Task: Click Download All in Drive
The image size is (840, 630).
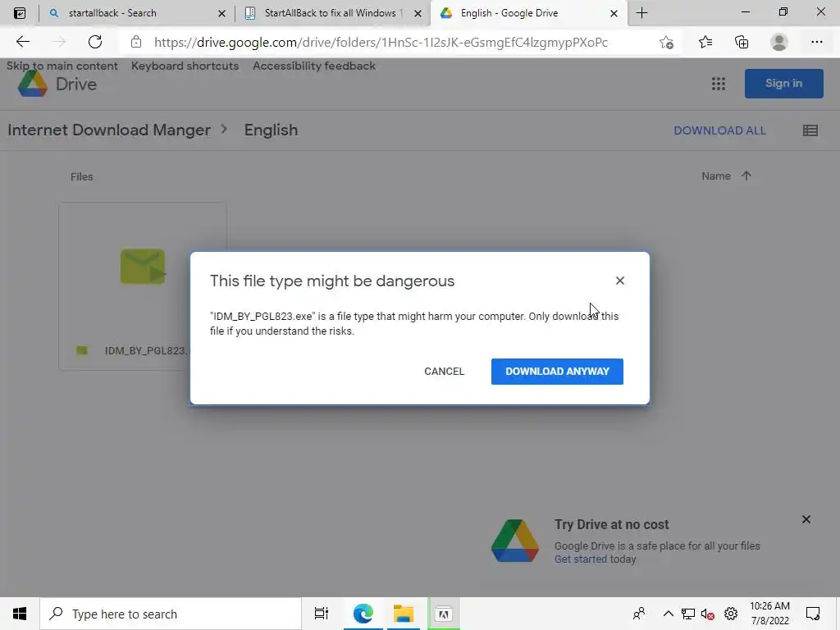Action: pos(719,130)
